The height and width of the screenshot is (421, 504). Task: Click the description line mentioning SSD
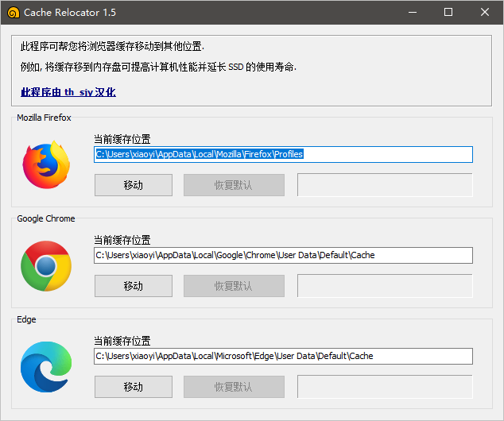pyautogui.click(x=158, y=67)
